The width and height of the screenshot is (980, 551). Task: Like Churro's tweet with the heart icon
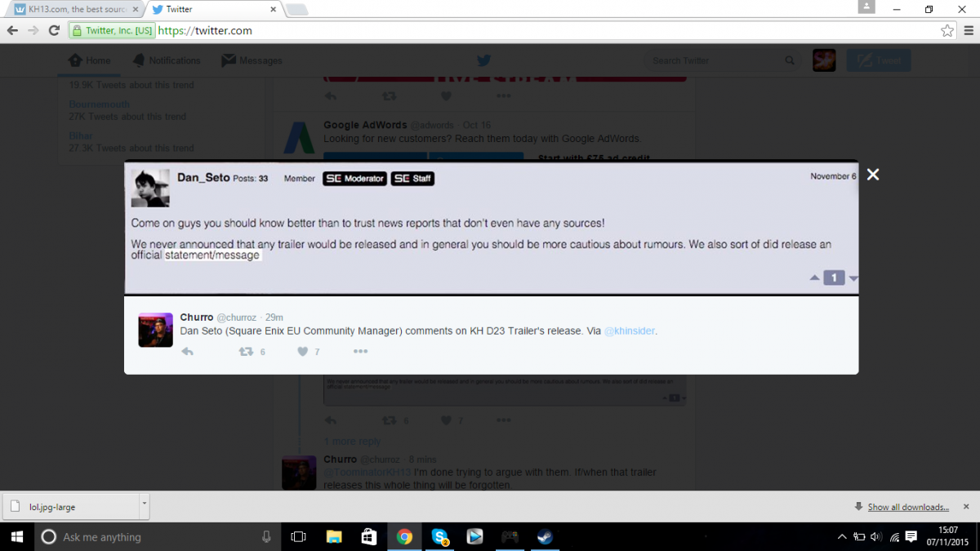click(x=303, y=352)
